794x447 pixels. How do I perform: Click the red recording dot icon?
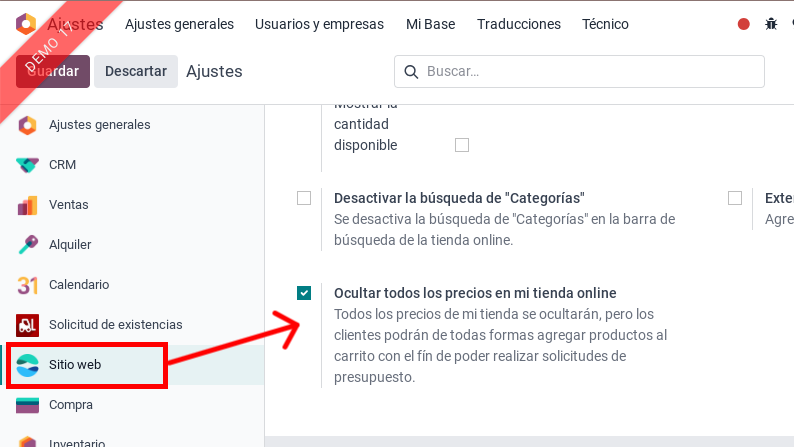pos(743,24)
